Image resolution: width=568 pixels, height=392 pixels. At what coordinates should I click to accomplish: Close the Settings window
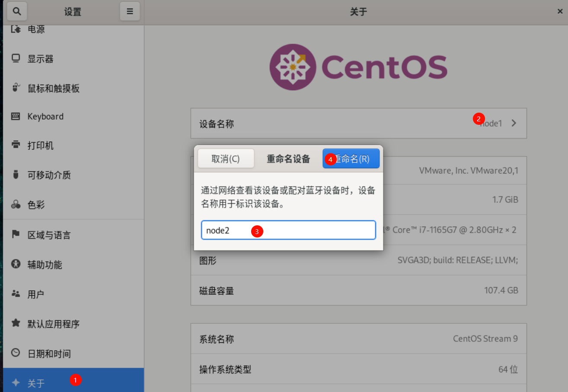coord(560,12)
